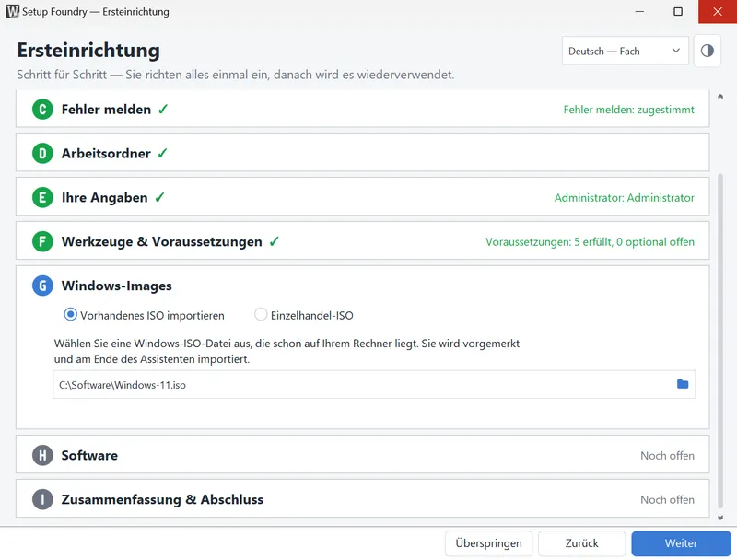The height and width of the screenshot is (560, 737).
Task: Expand the 'Fehler melden' step
Action: (x=362, y=109)
